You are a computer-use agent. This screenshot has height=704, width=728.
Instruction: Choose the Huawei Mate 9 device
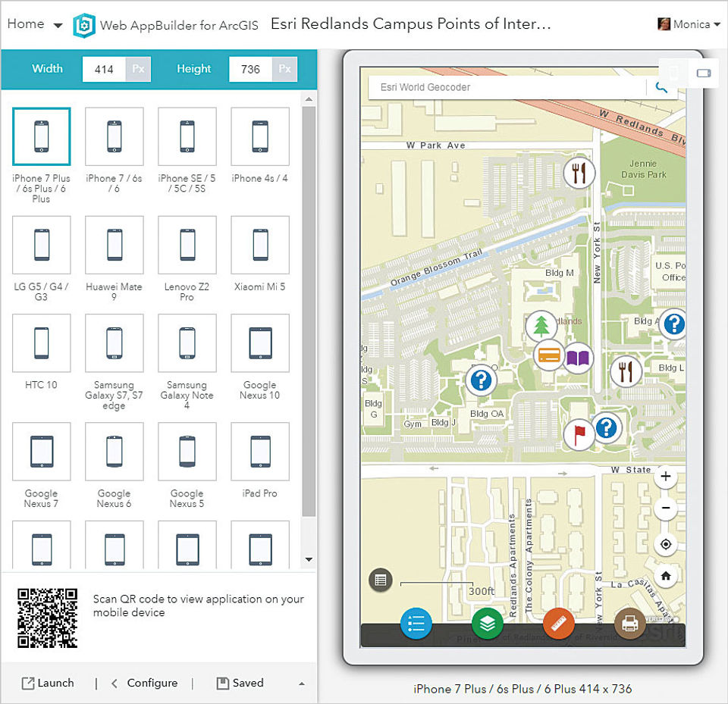point(115,245)
